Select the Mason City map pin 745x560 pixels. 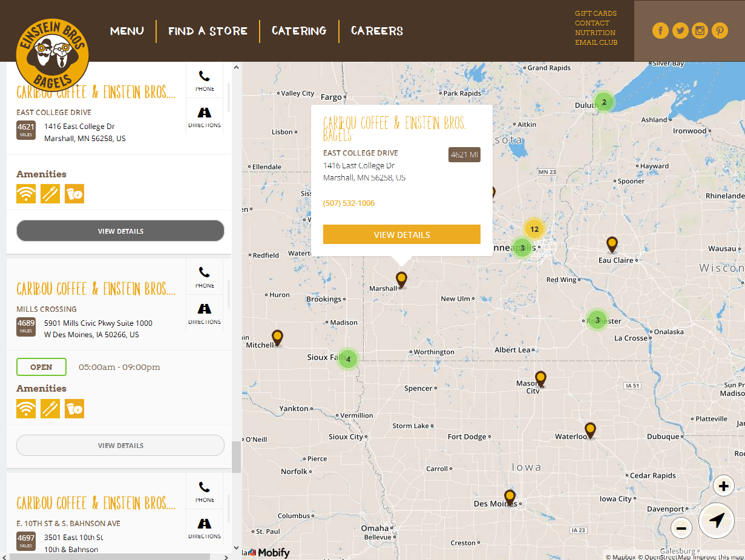540,378
